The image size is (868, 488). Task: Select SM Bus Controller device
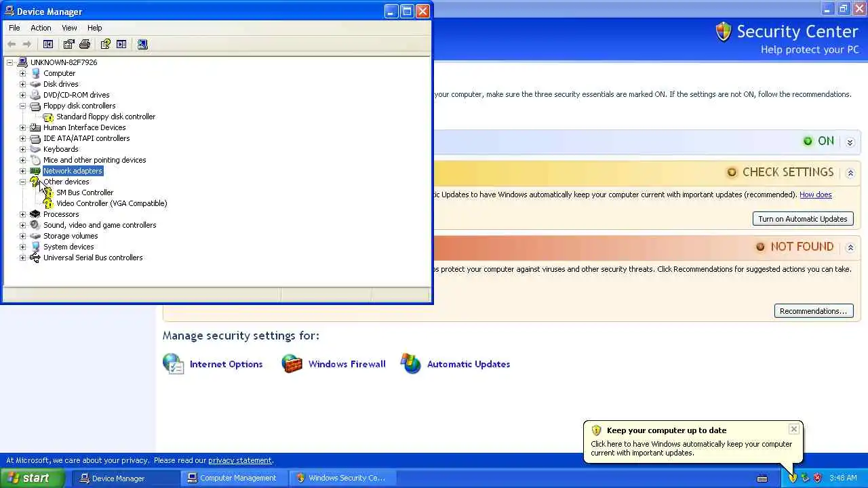(85, 192)
